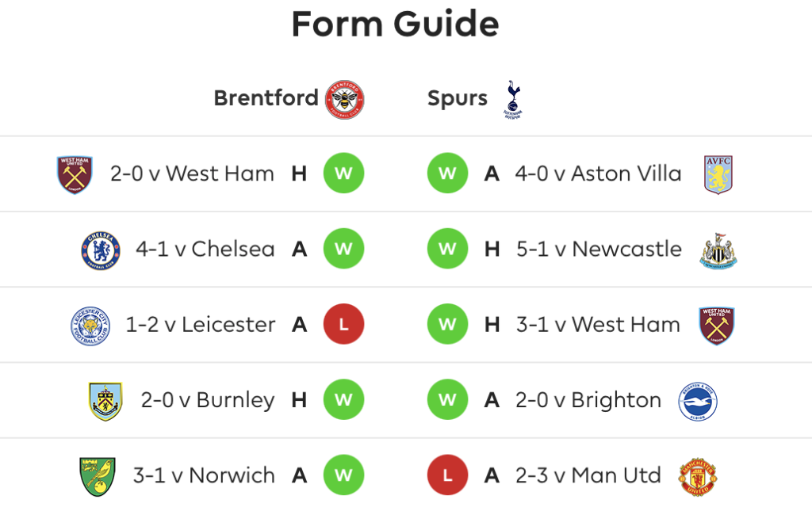812x511 pixels.
Task: Click the red L badge beside Man Utd
Action: tap(447, 475)
